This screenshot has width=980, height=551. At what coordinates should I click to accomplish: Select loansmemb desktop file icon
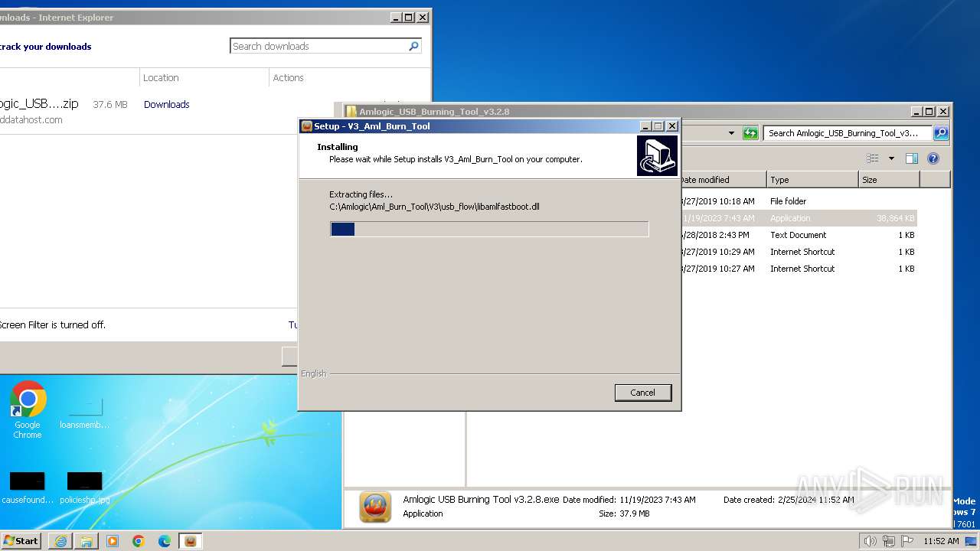[x=84, y=414]
